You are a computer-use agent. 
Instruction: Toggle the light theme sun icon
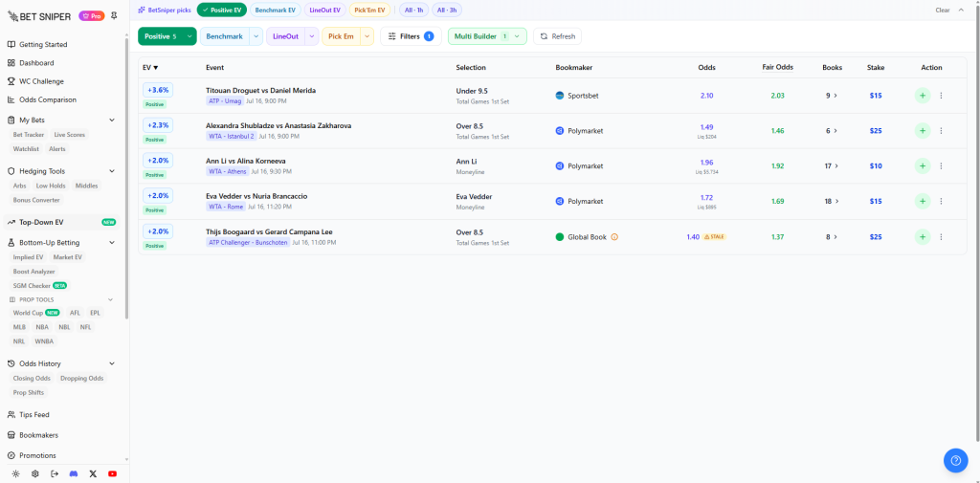coord(15,473)
